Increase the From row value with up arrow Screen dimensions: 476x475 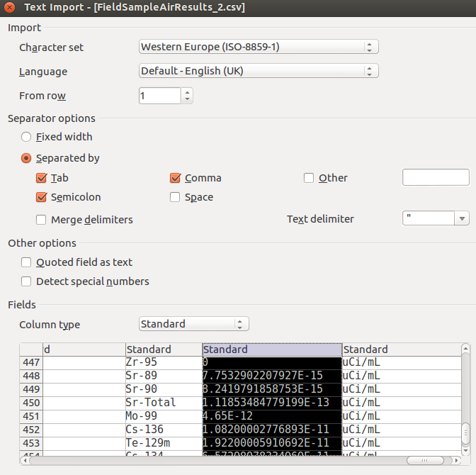click(187, 91)
